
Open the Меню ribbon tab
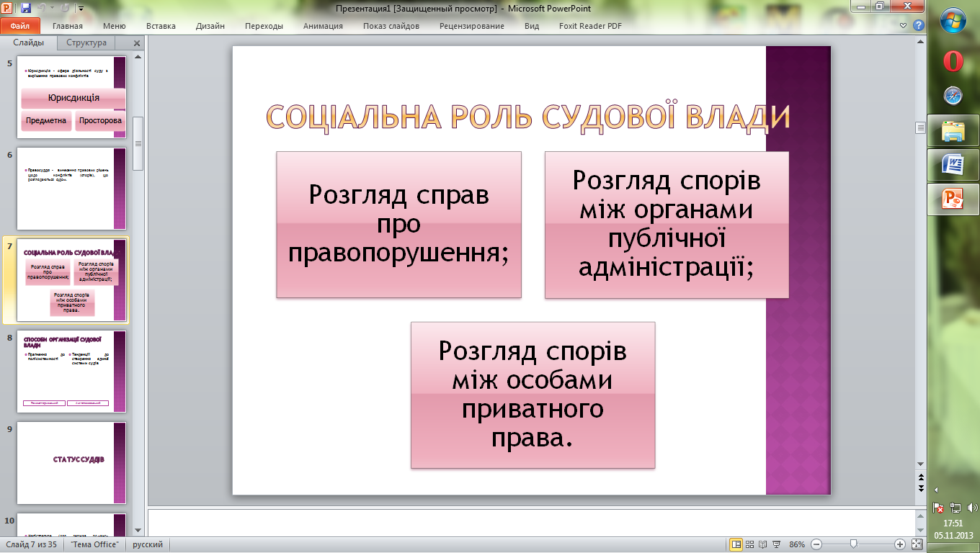point(114,26)
